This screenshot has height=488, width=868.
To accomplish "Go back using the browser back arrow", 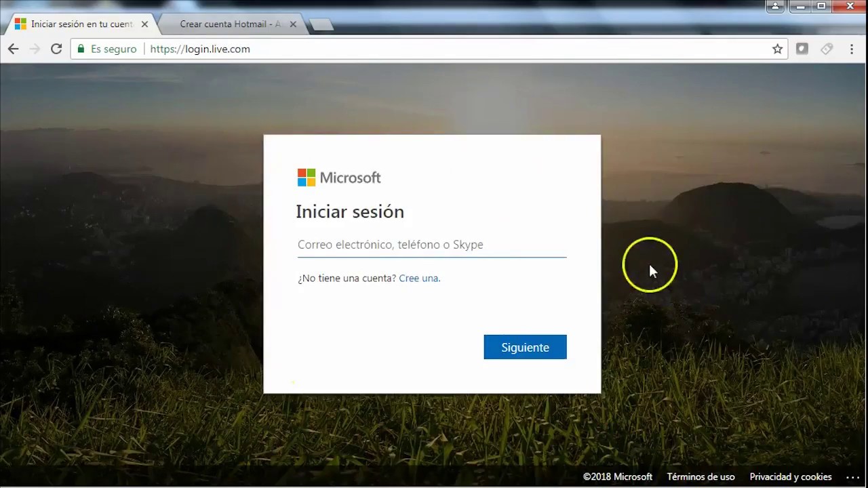I will point(13,49).
